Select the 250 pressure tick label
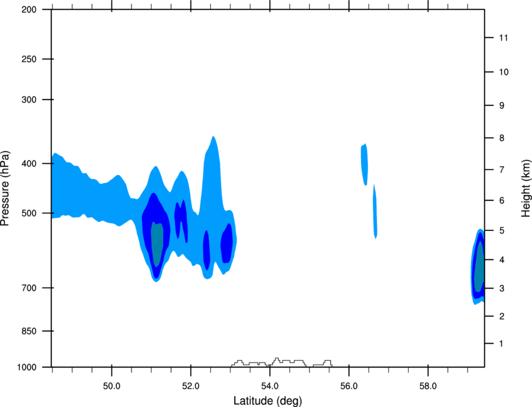 [29, 59]
